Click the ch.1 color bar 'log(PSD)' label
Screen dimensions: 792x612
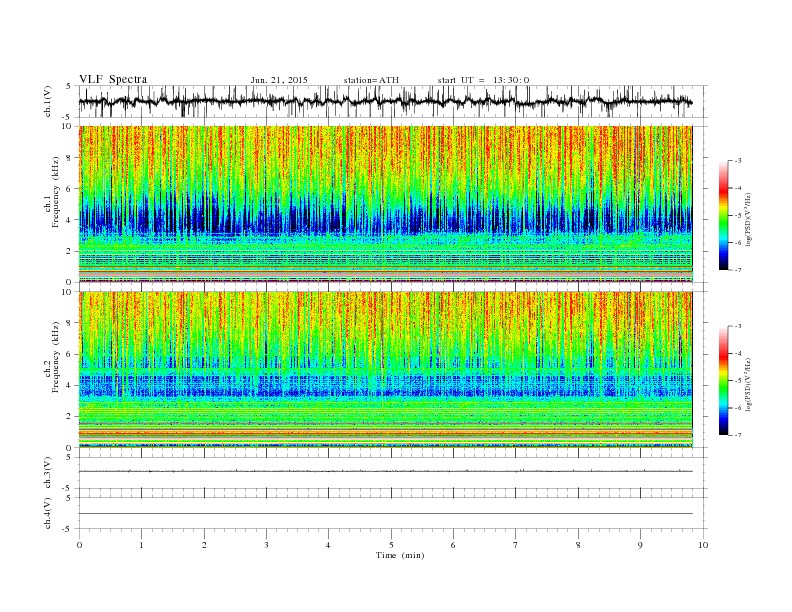tap(748, 219)
